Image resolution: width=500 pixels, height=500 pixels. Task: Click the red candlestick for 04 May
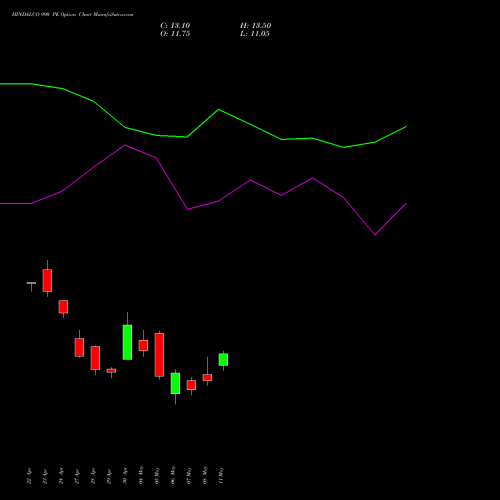coord(143,345)
